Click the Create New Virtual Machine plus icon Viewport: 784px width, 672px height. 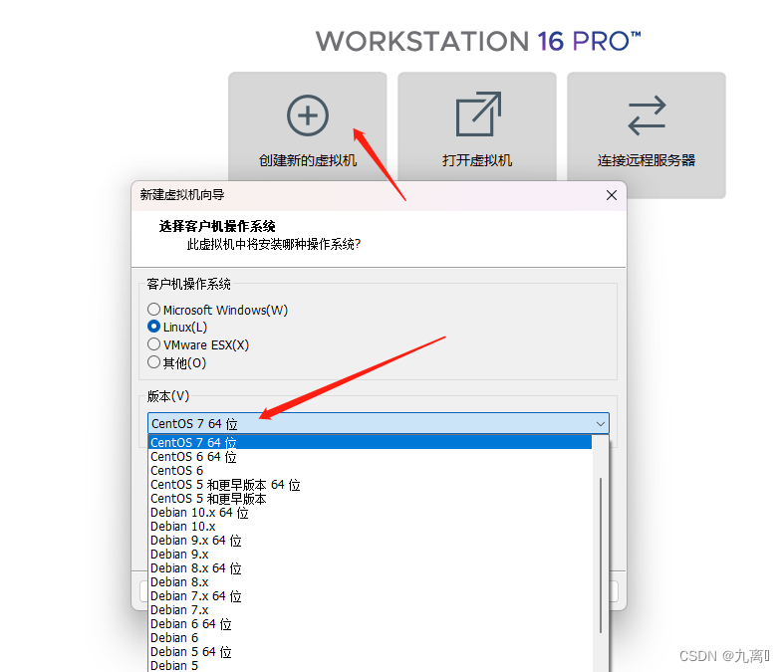point(308,115)
